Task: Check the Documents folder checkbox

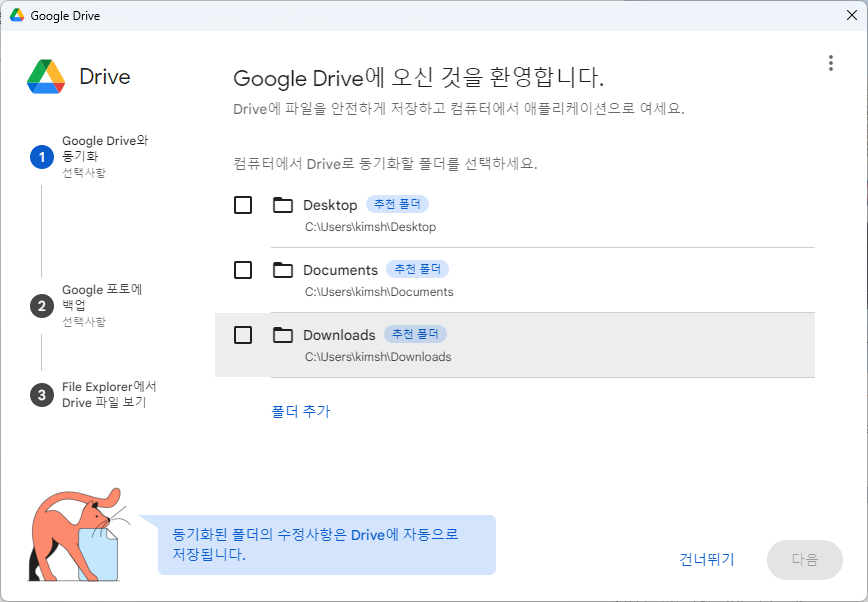Action: [243, 270]
